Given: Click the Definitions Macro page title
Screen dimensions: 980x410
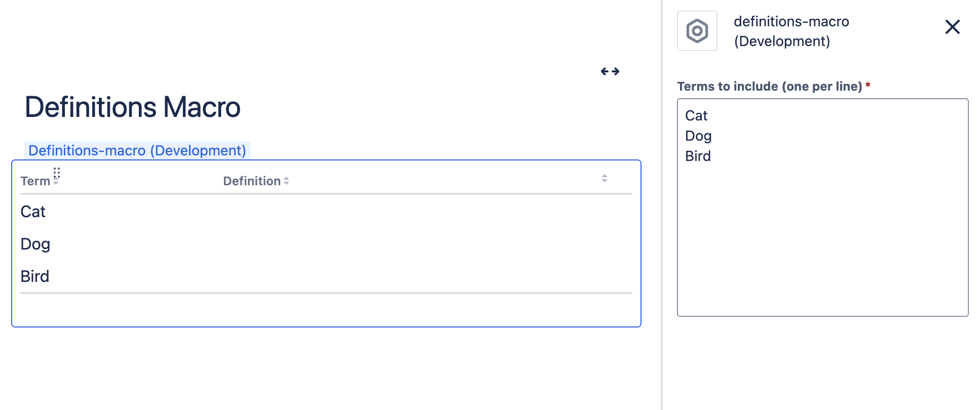Looking at the screenshot, I should click(x=133, y=107).
